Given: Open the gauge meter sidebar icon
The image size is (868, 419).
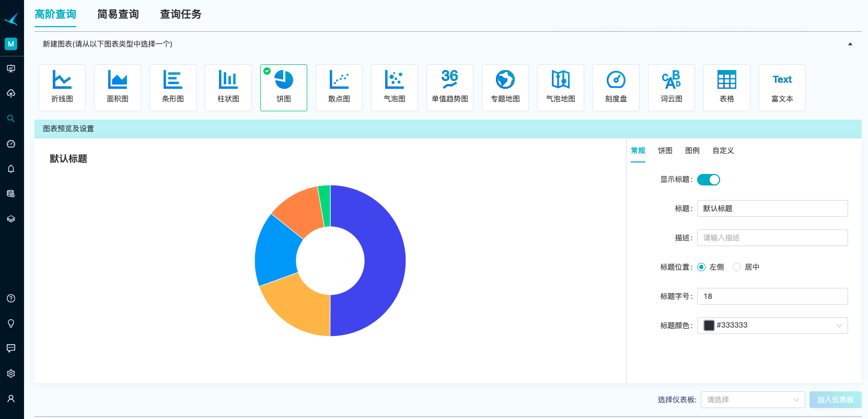Looking at the screenshot, I should [x=11, y=144].
